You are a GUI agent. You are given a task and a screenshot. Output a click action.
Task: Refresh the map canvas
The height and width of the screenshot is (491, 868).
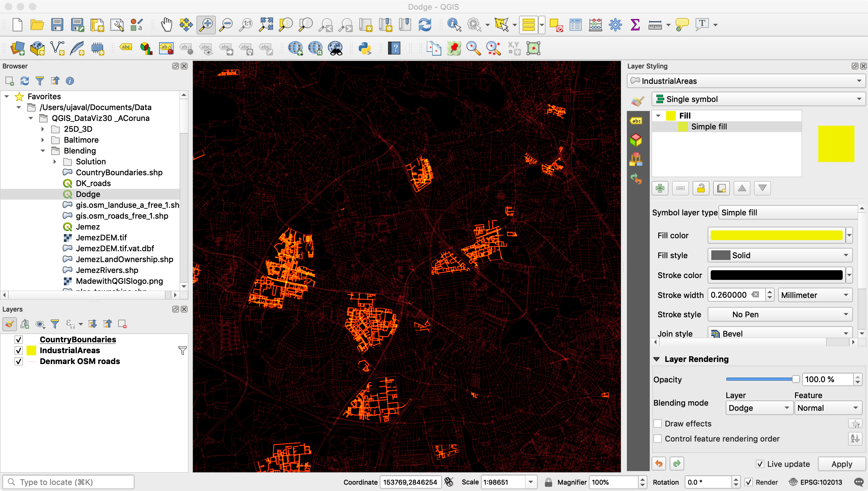tap(425, 25)
